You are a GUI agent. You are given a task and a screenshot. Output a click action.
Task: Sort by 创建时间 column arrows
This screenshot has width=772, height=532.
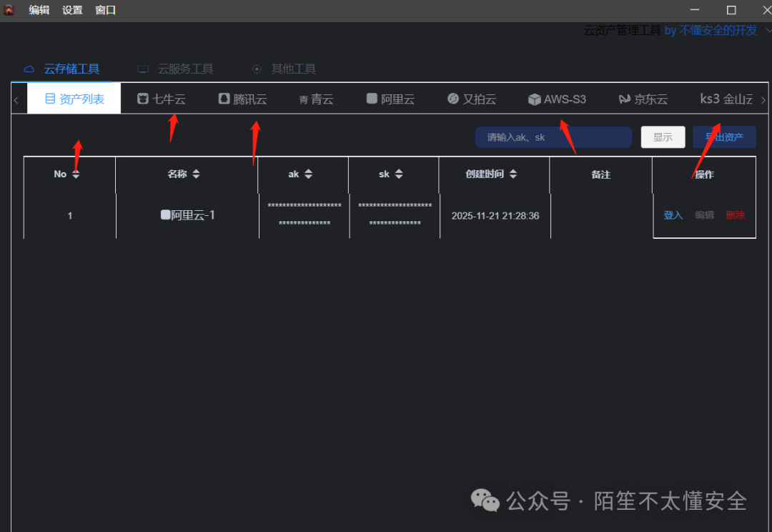click(x=514, y=174)
